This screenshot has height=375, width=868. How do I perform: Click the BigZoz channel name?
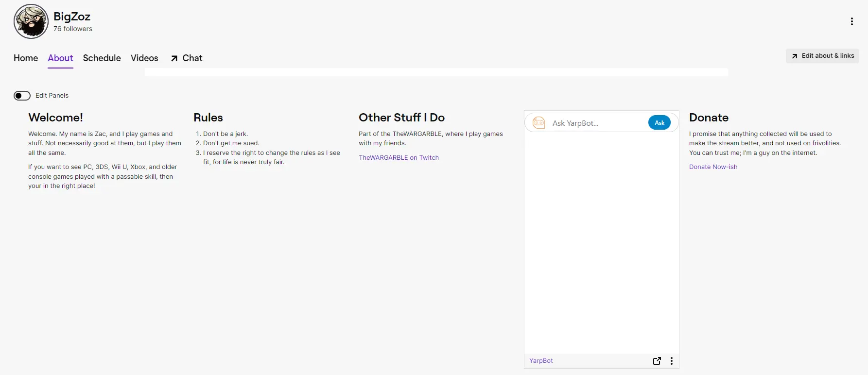tap(72, 17)
